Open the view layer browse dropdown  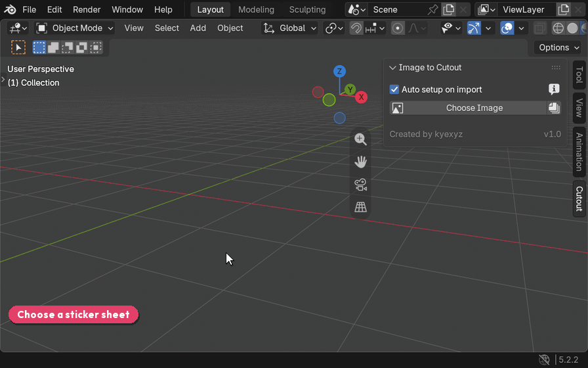(487, 9)
